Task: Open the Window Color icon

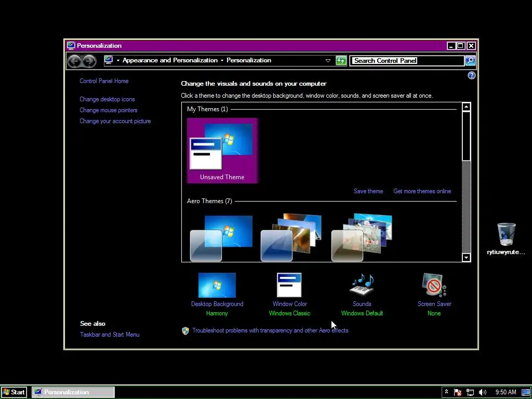Action: pyautogui.click(x=289, y=285)
